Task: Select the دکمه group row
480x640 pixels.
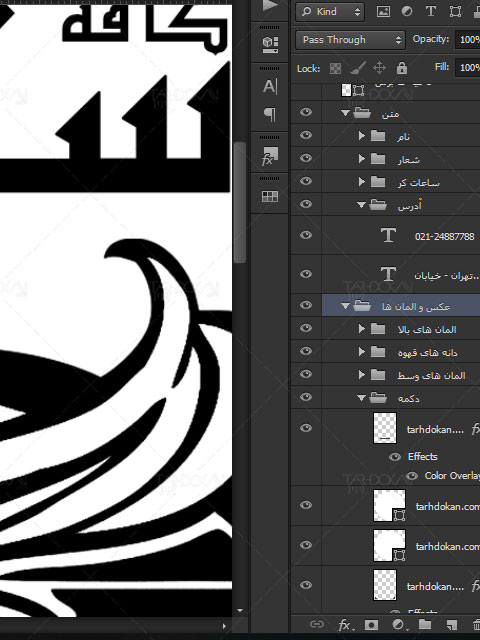Action: [x=401, y=397]
